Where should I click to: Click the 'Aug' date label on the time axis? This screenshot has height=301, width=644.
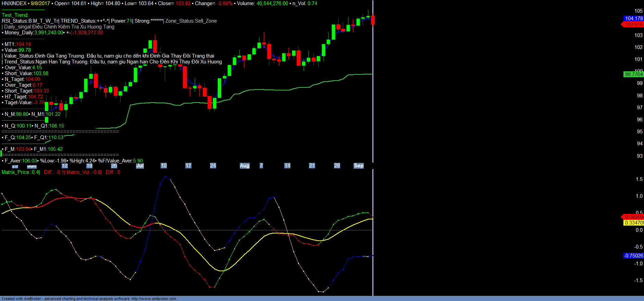(245, 166)
